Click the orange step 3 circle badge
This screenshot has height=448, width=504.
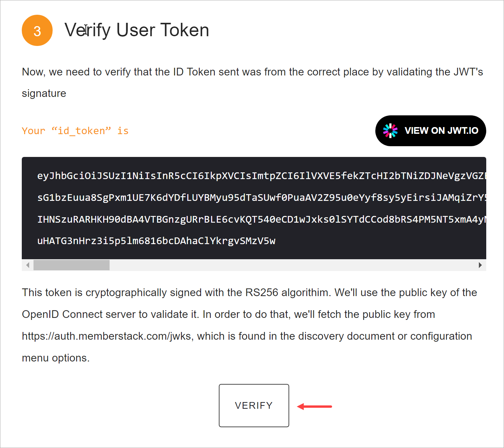(37, 31)
